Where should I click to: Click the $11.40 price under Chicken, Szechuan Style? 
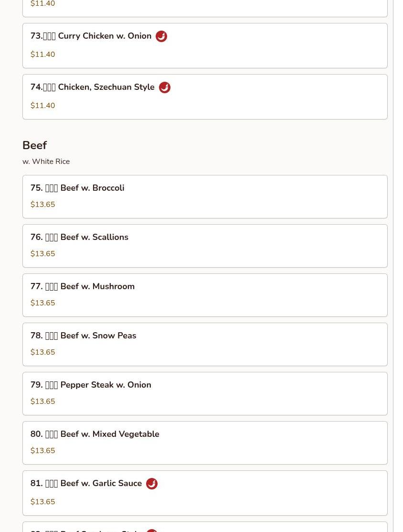click(42, 106)
